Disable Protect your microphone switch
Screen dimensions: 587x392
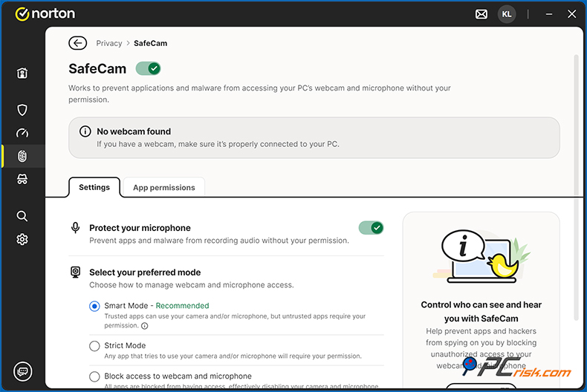[x=371, y=228]
